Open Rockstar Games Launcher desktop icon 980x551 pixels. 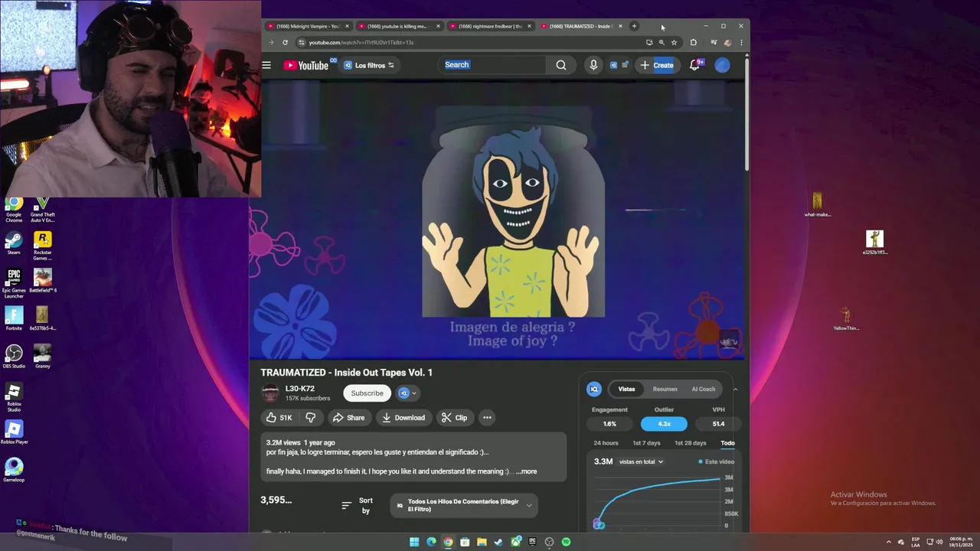[43, 246]
